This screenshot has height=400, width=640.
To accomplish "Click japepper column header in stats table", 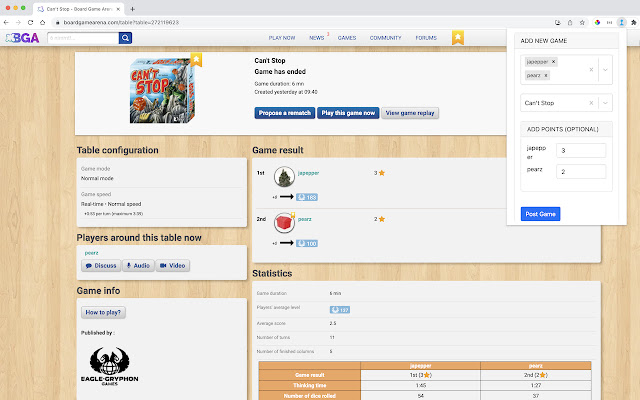I will click(x=420, y=366).
